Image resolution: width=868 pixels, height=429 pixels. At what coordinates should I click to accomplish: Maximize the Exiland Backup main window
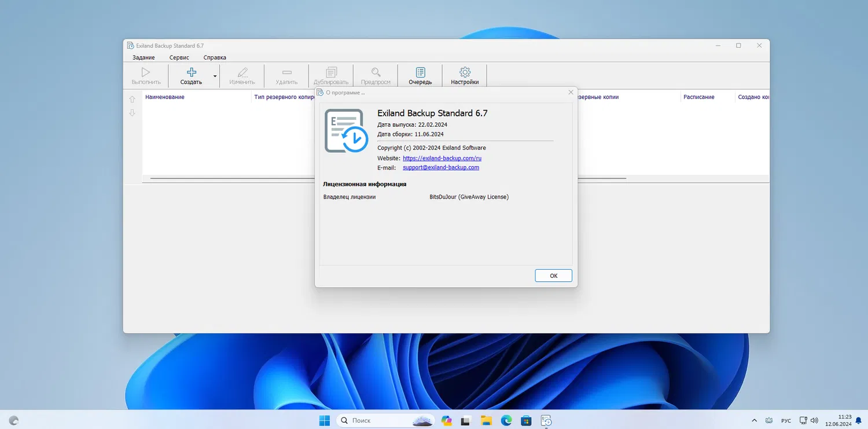pyautogui.click(x=738, y=46)
